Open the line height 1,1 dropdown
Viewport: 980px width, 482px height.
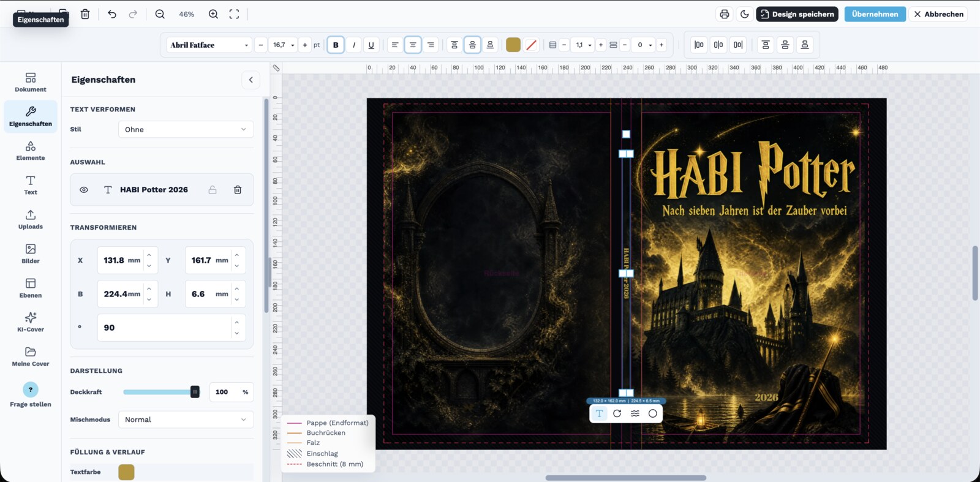[582, 45]
